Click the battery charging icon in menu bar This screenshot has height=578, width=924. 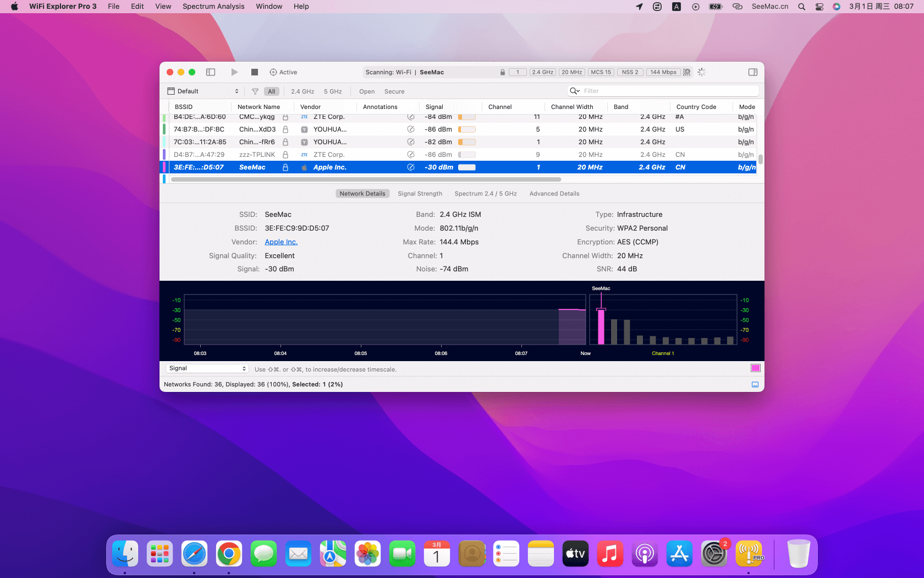[x=716, y=7]
